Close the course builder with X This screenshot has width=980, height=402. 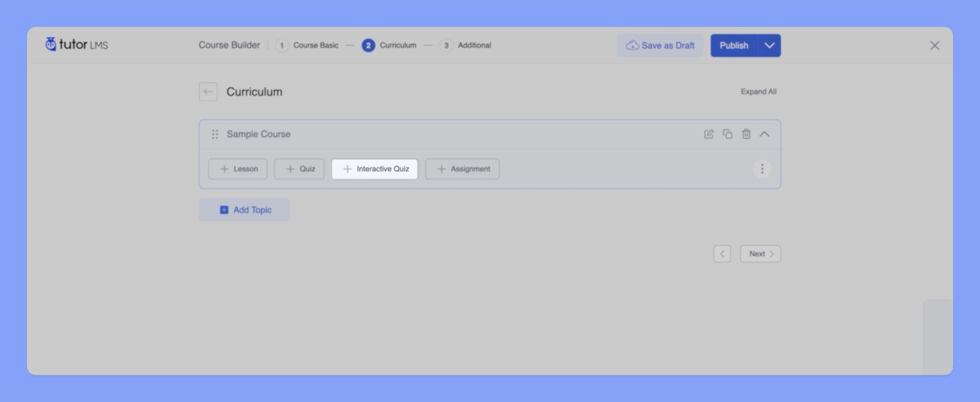(934, 45)
